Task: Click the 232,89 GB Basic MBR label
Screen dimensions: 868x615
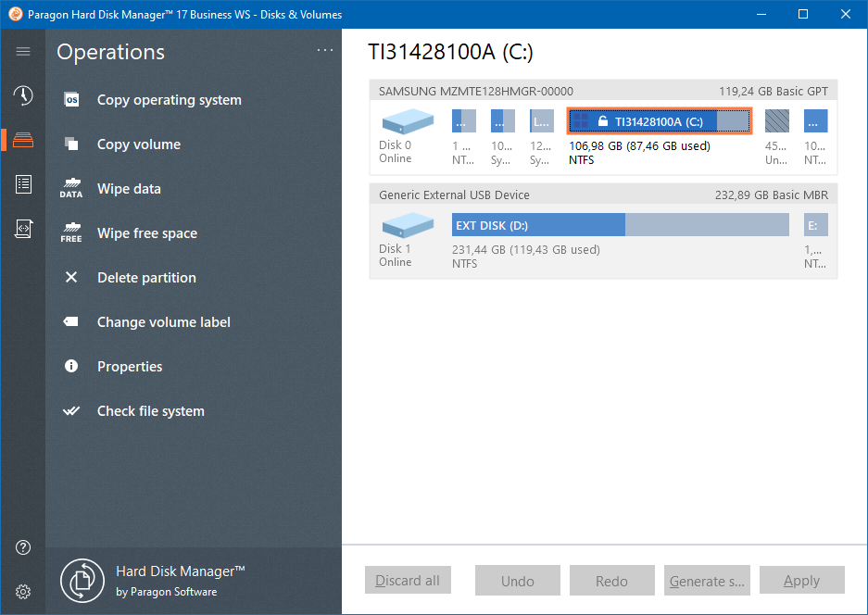Action: coord(772,195)
